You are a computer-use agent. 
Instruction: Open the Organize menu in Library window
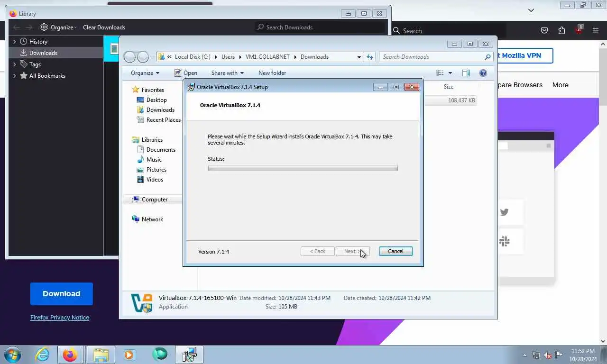58,27
